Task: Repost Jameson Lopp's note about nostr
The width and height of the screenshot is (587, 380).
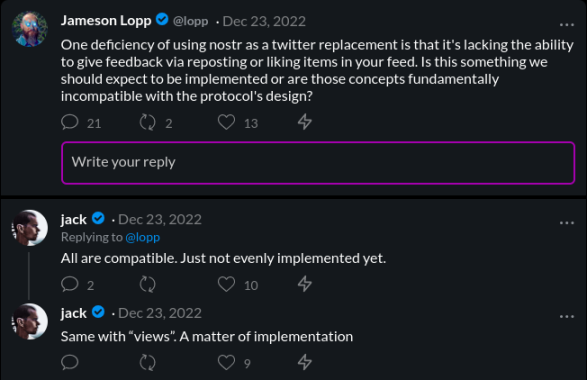Action: (x=147, y=122)
